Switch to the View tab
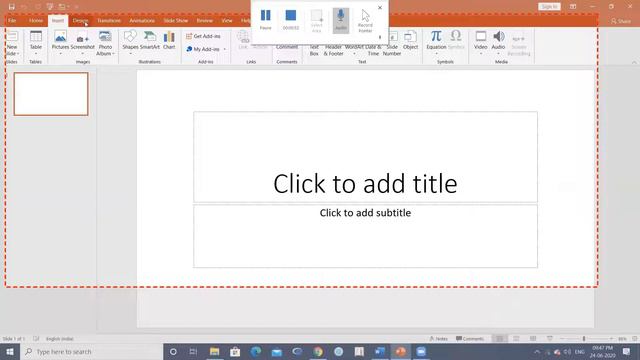The height and width of the screenshot is (360, 640). tap(227, 20)
